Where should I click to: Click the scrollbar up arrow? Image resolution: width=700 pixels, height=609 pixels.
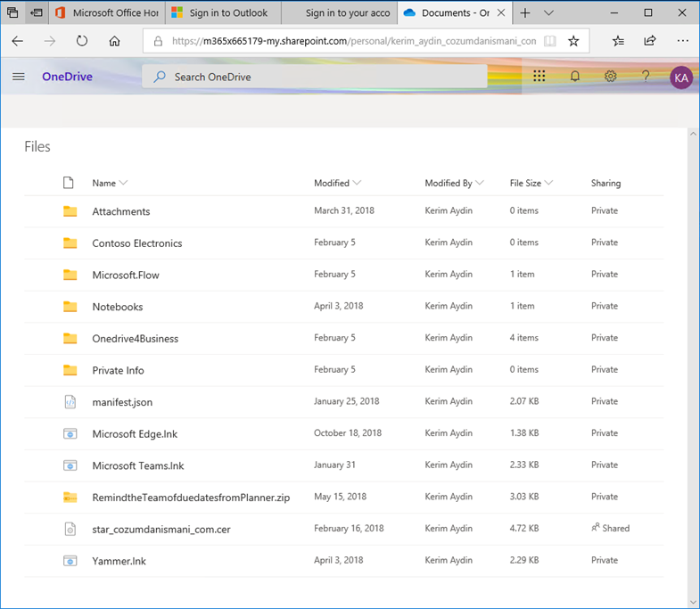pyautogui.click(x=693, y=134)
